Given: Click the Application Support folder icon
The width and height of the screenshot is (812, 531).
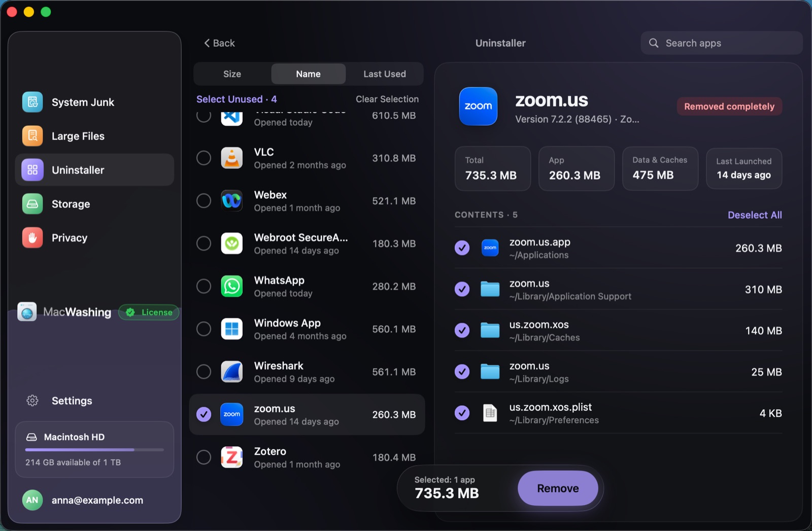Looking at the screenshot, I should 490,289.
